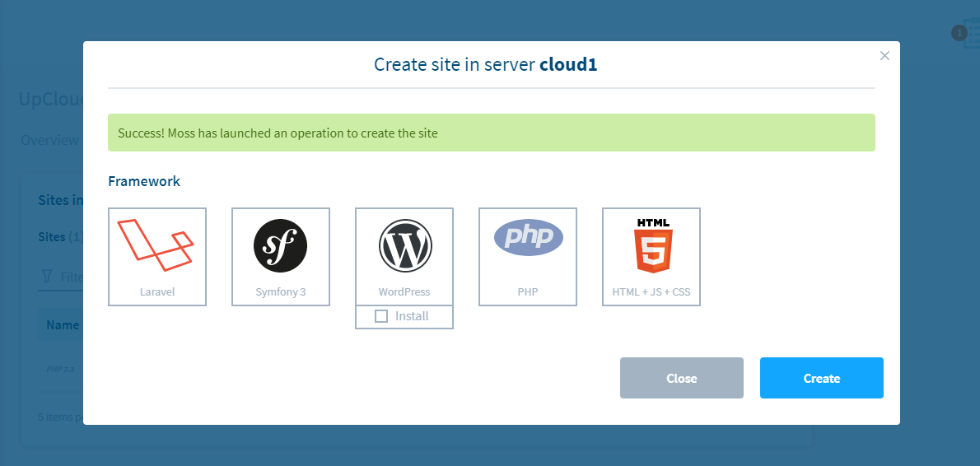
Task: Click the green success message banner
Action: coord(491,133)
